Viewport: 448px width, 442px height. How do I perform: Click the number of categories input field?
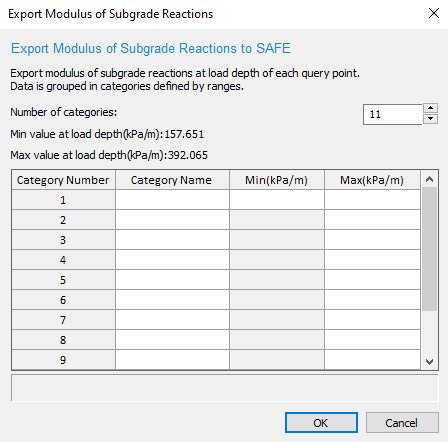(393, 114)
